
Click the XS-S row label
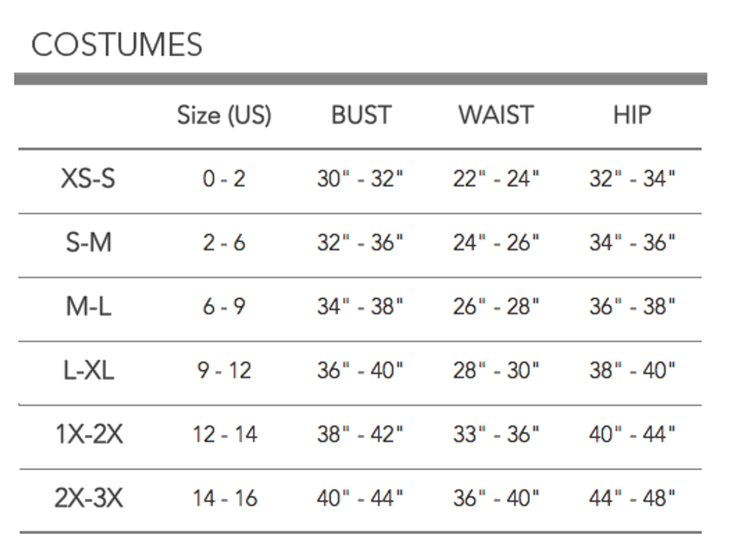[88, 179]
